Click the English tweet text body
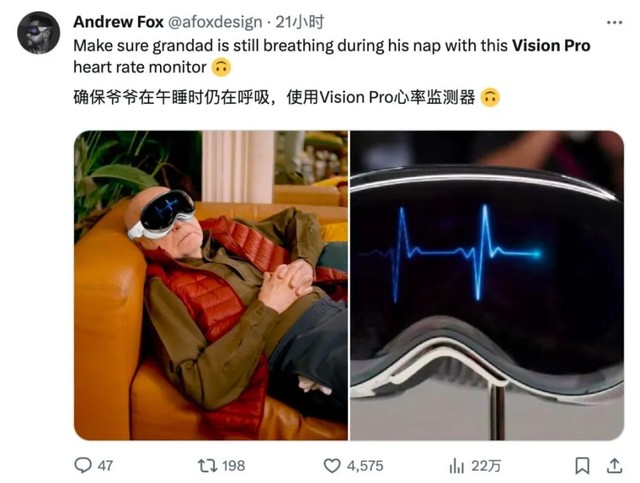The height and width of the screenshot is (483, 640). [x=332, y=56]
